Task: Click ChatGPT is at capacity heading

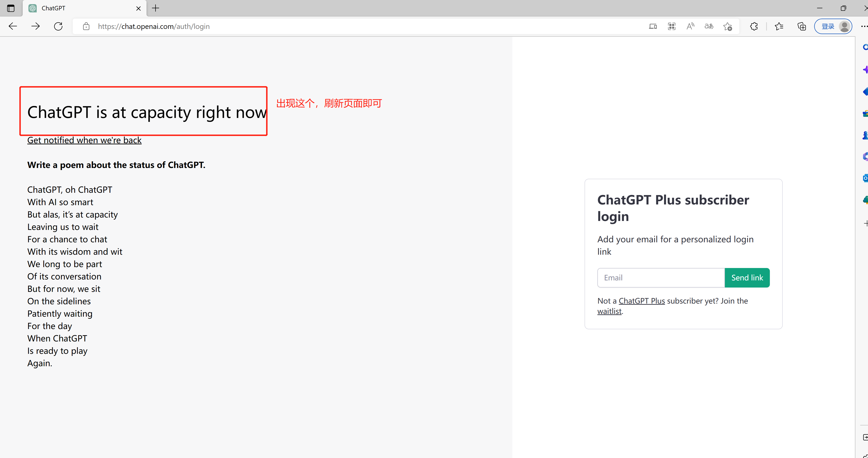Action: tap(147, 112)
